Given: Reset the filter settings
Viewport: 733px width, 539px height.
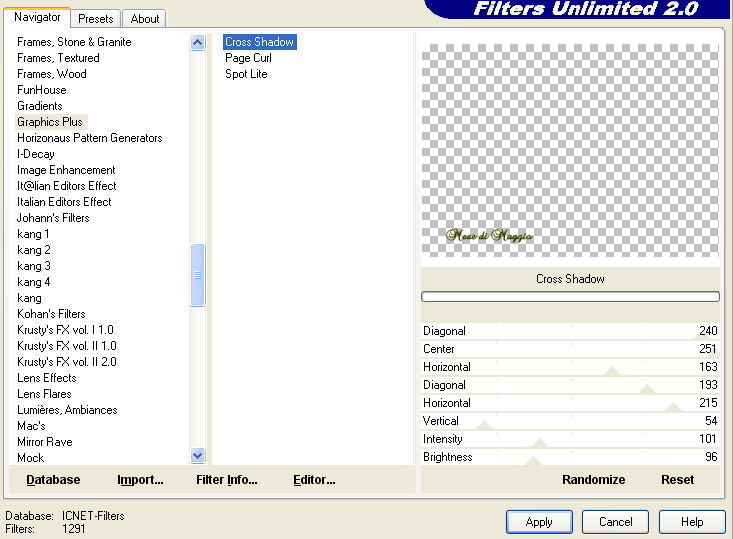Looking at the screenshot, I should pyautogui.click(x=677, y=480).
